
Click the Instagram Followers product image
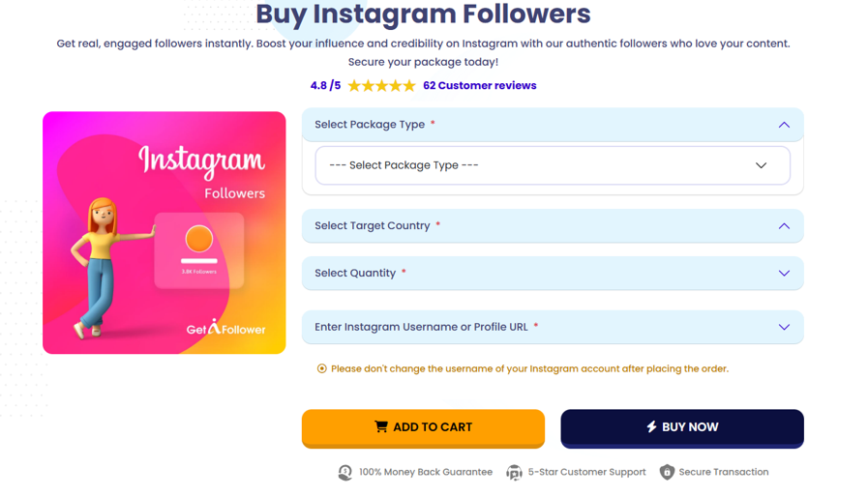click(x=165, y=232)
